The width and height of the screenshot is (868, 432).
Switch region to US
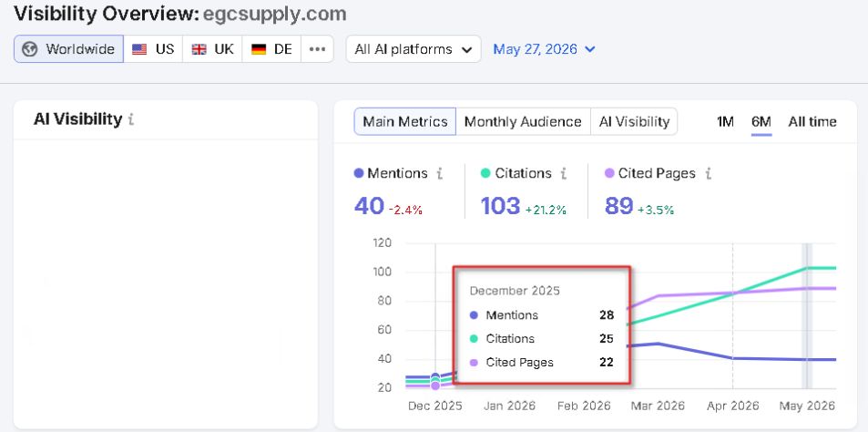(x=153, y=49)
